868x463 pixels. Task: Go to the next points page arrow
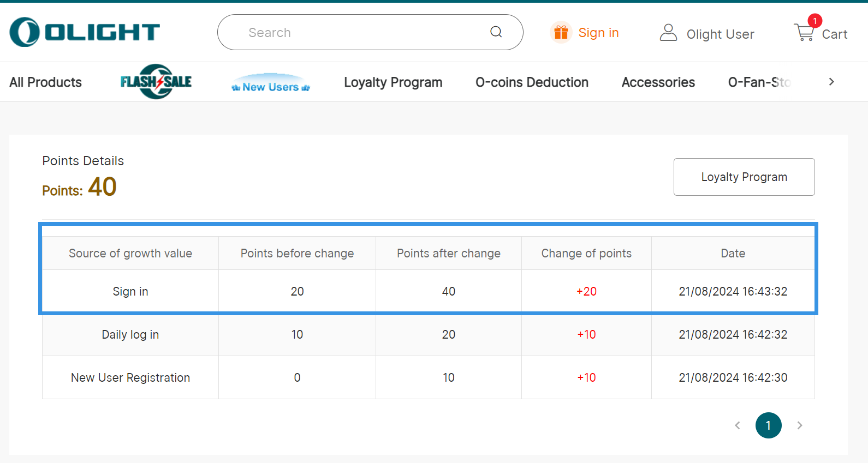coord(799,425)
